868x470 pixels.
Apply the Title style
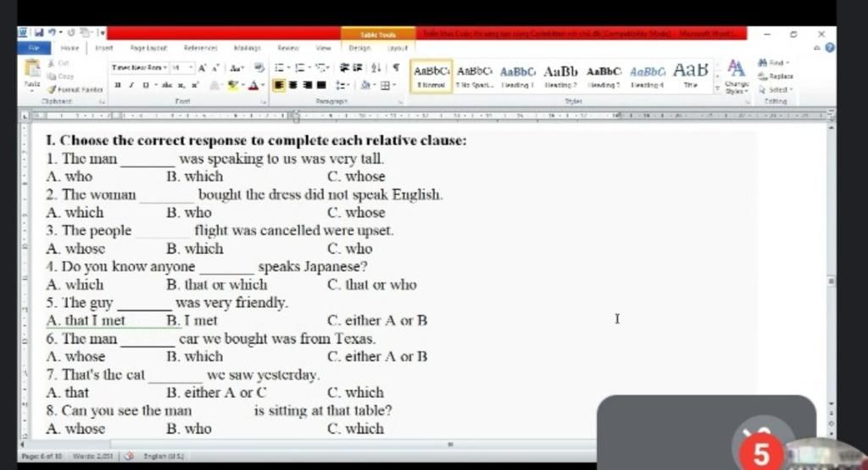click(x=691, y=76)
